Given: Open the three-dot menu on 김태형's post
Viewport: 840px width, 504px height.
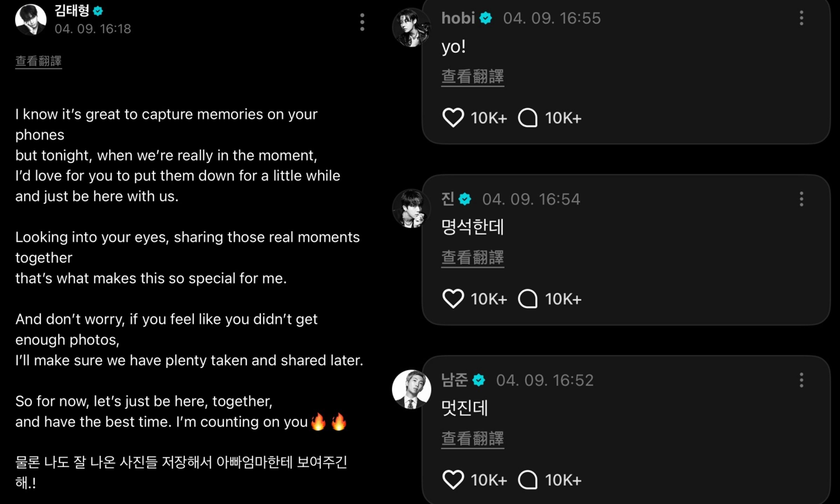Looking at the screenshot, I should coord(362,22).
